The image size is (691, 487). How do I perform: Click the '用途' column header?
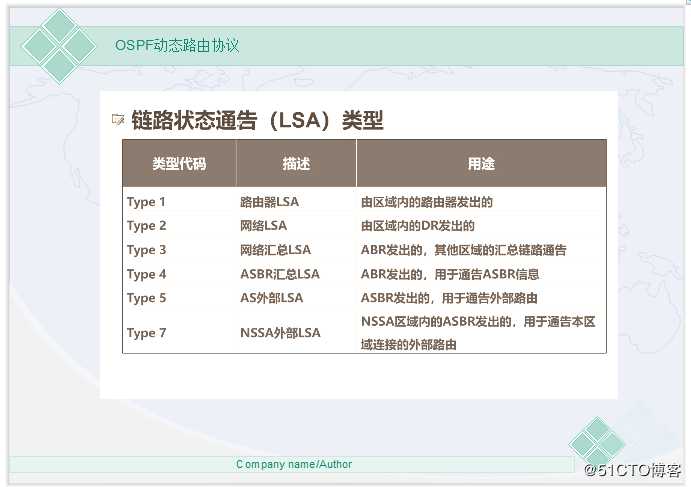[x=481, y=164]
